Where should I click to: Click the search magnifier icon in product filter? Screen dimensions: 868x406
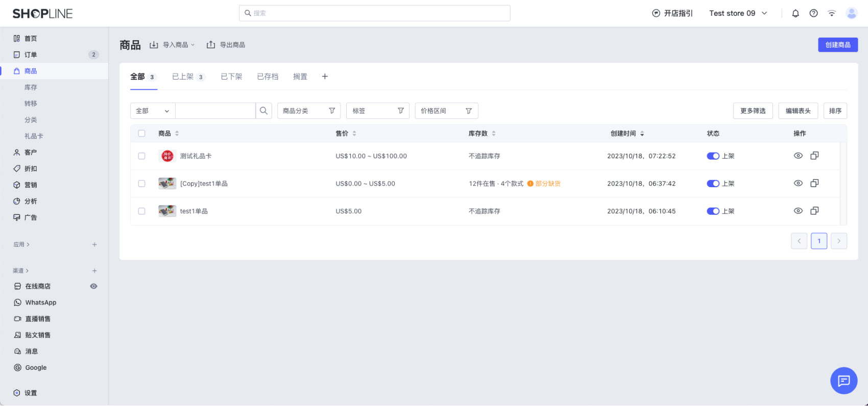(x=263, y=111)
